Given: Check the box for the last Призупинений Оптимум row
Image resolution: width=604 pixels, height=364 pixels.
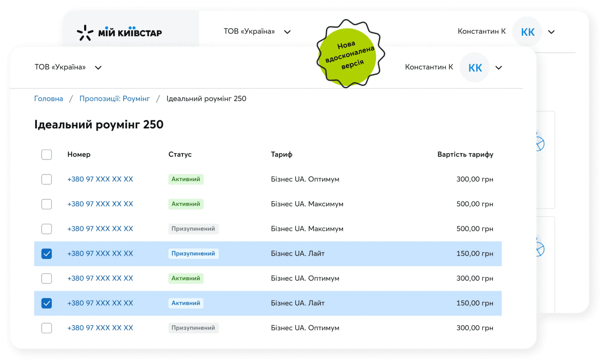Looking at the screenshot, I should coord(47,328).
